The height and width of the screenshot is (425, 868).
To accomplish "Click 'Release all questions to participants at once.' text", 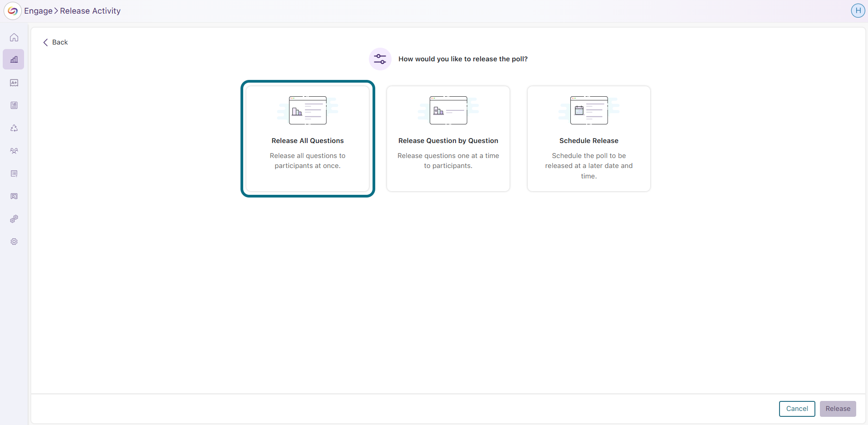I will 308,161.
